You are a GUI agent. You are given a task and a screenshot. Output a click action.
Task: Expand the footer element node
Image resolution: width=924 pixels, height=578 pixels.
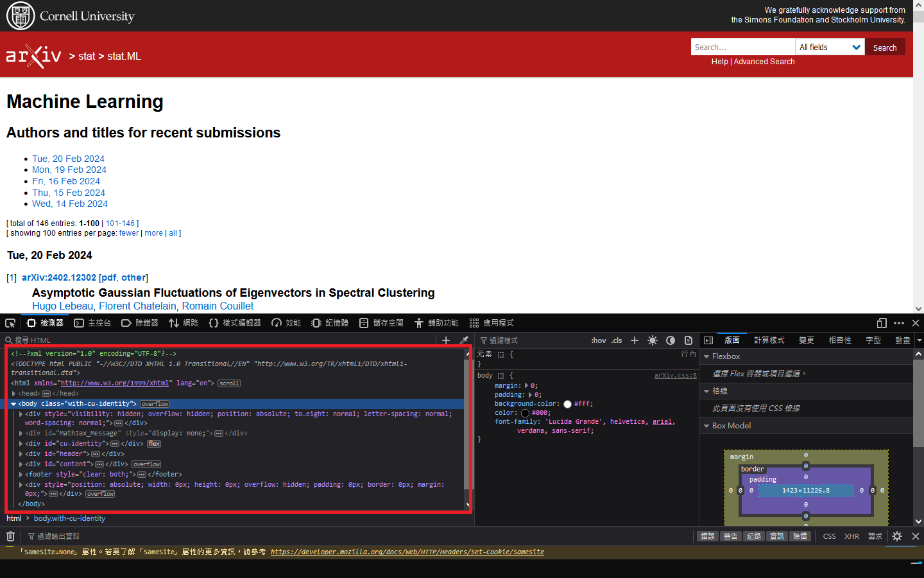click(21, 475)
